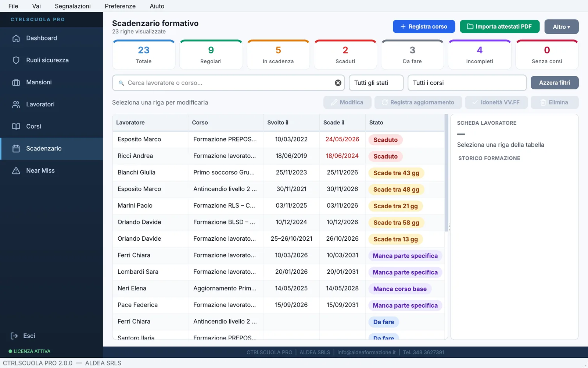Sort by the Lavoratore column header
Screen dimensions: 588x368
point(150,123)
